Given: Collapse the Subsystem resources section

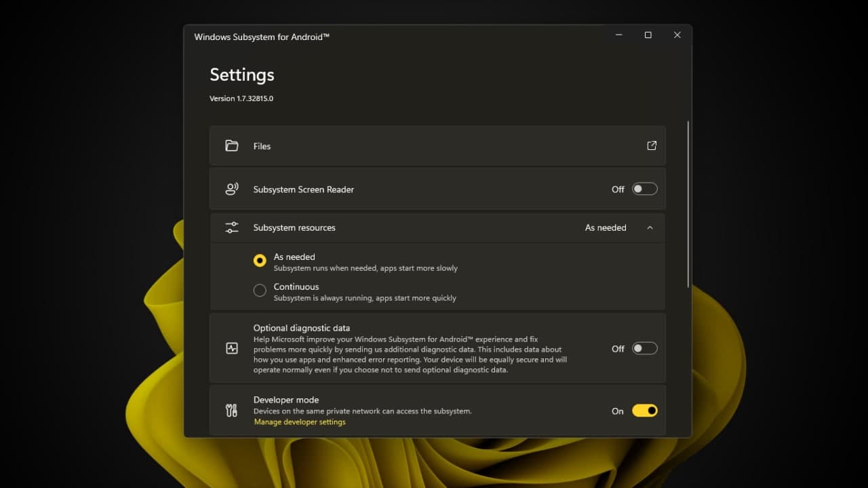Looking at the screenshot, I should [650, 227].
